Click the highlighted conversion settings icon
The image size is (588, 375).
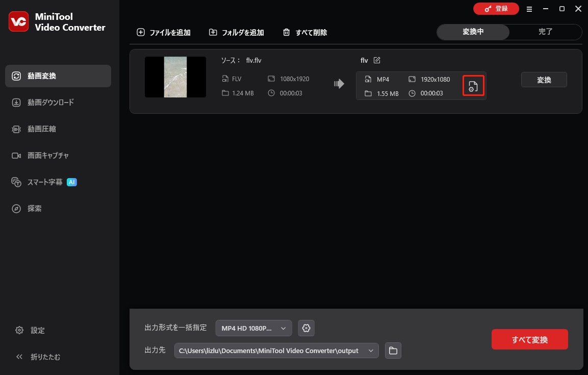[473, 85]
